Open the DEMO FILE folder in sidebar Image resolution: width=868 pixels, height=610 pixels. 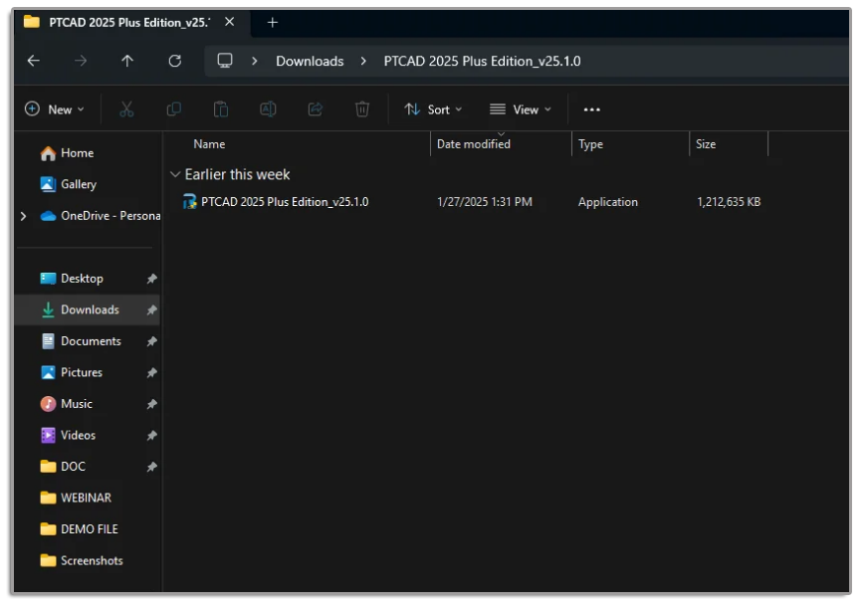tap(80, 529)
